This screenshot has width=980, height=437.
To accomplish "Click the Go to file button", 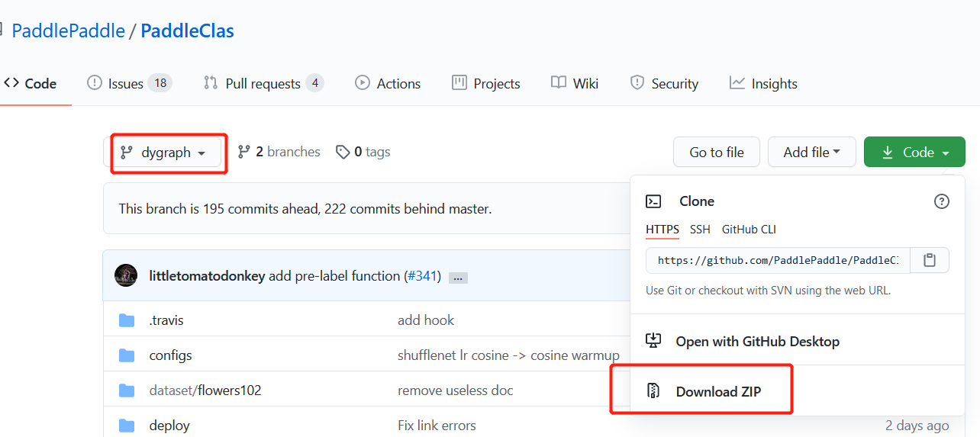I will click(717, 152).
